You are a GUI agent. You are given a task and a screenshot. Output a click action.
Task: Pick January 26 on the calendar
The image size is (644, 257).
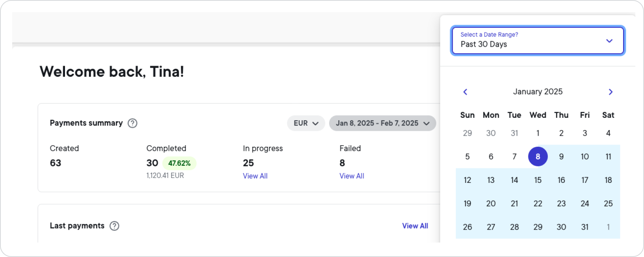point(467,227)
